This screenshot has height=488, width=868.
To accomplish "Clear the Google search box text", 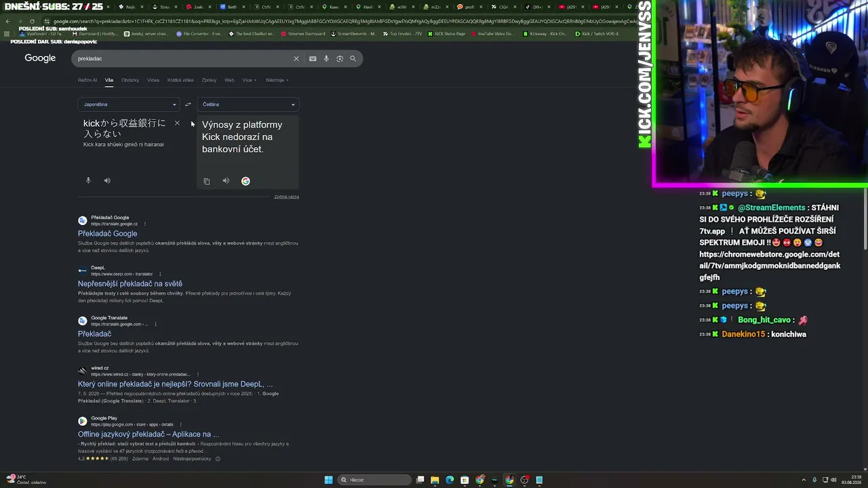I will (296, 58).
